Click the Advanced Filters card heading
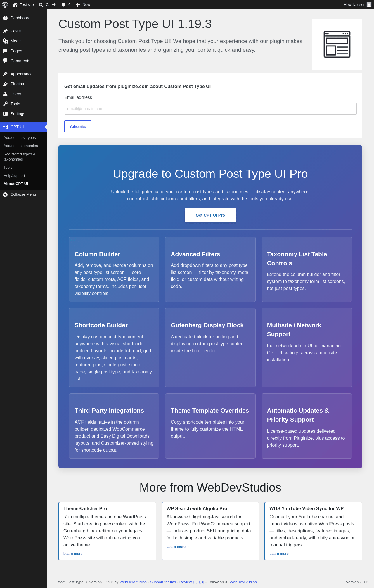This screenshot has width=374, height=588. [195, 254]
